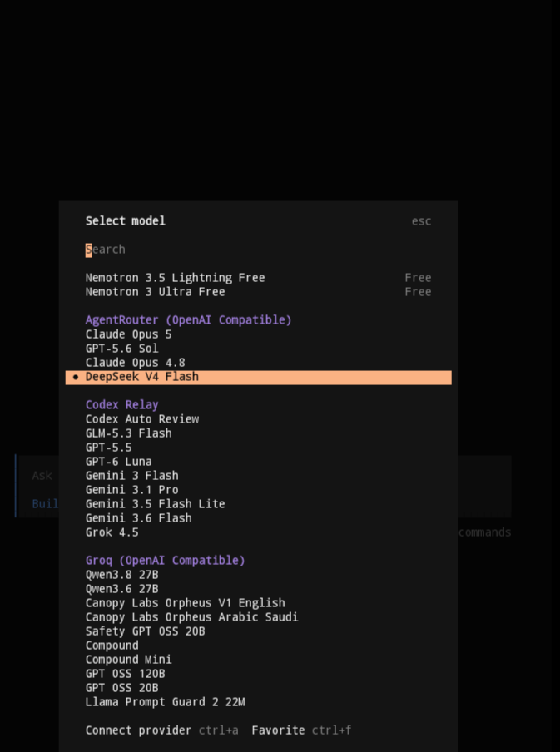
Task: Click the AgentRouter (OpenAI Compatible) heading
Action: (188, 320)
